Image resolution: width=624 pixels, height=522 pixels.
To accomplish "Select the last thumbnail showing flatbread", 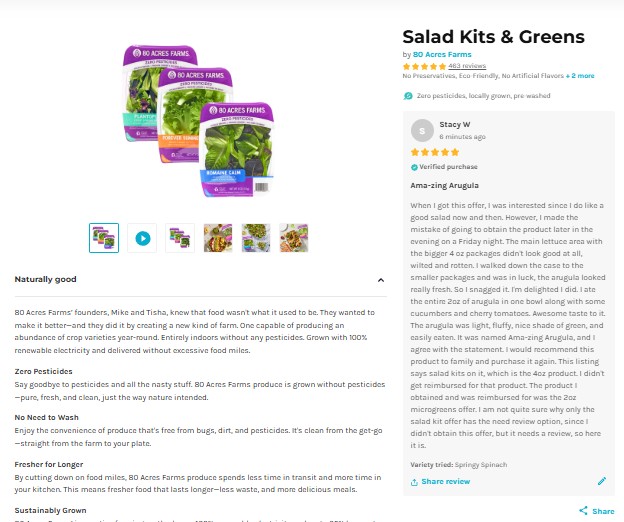I will click(x=294, y=238).
